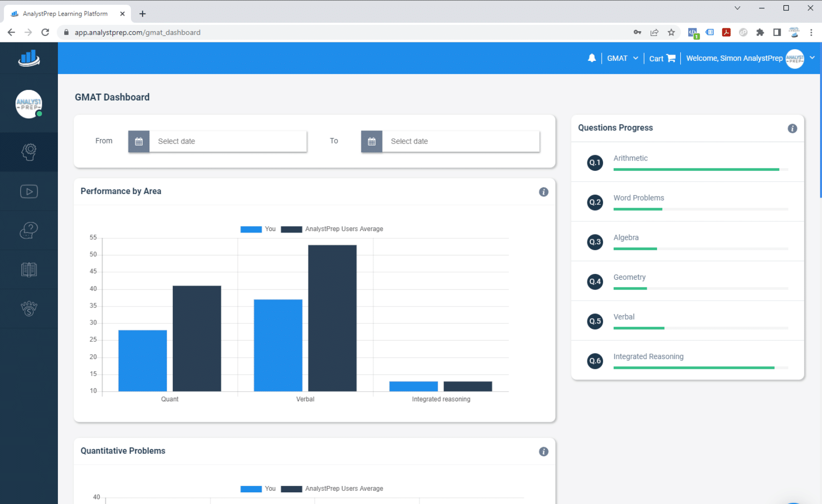The image size is (822, 504).
Task: Toggle AnalystPrep Users Average legend in Performance chart
Action: (x=332, y=229)
